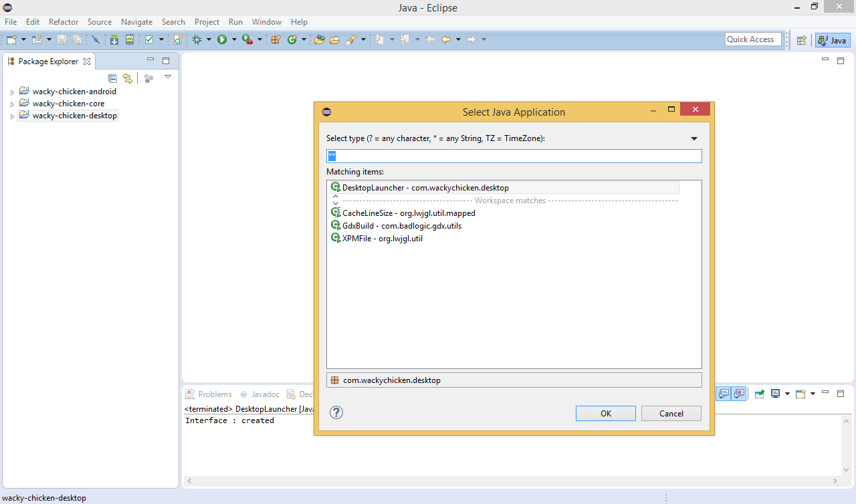Open the Window menu
Viewport: 856px width, 504px height.
(267, 22)
